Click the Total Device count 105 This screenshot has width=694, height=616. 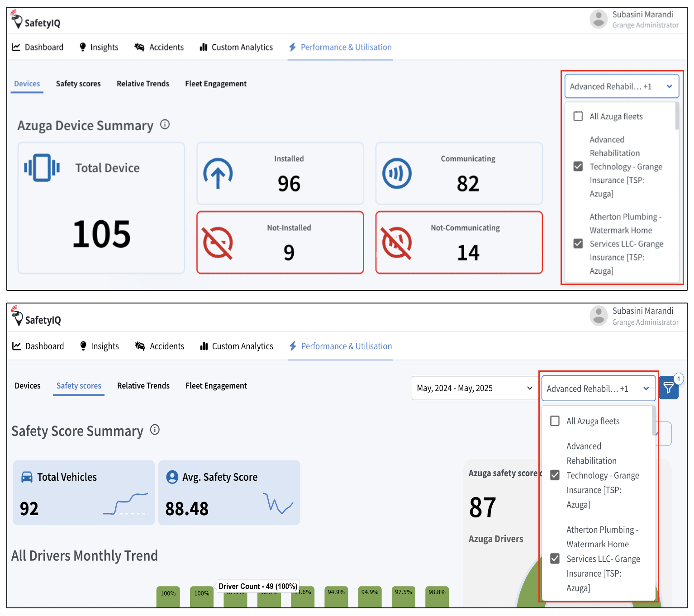pyautogui.click(x=102, y=234)
